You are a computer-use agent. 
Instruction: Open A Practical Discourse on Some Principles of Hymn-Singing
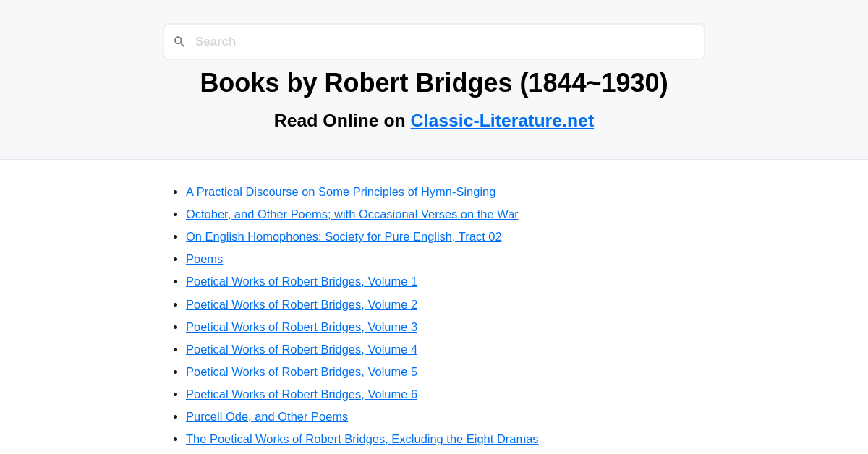pyautogui.click(x=341, y=192)
